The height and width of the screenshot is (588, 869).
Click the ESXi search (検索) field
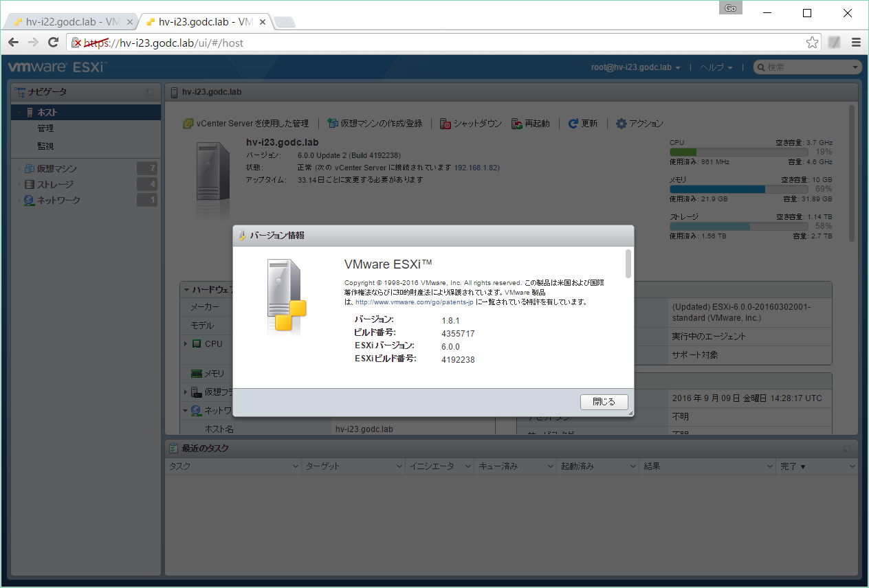tap(808, 67)
